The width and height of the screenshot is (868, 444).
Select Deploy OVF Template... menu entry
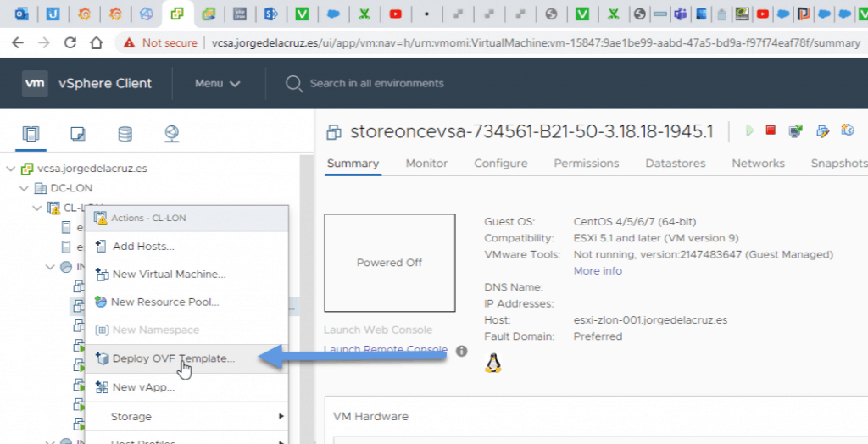tap(186, 358)
